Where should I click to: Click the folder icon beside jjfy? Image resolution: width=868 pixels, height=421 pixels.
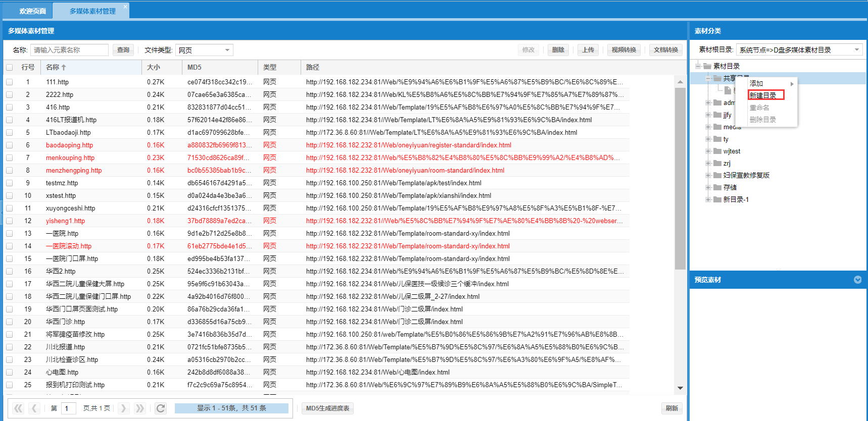(x=717, y=115)
